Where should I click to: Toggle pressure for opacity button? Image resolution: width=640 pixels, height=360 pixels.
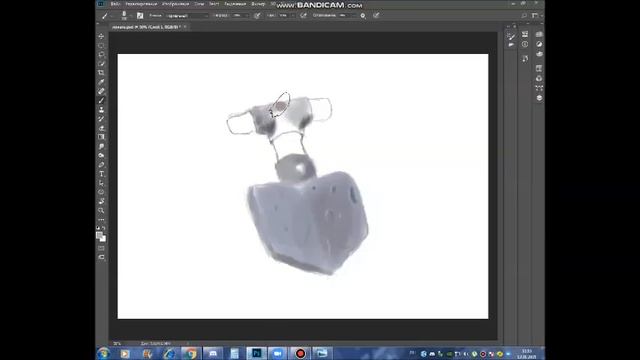(257, 16)
